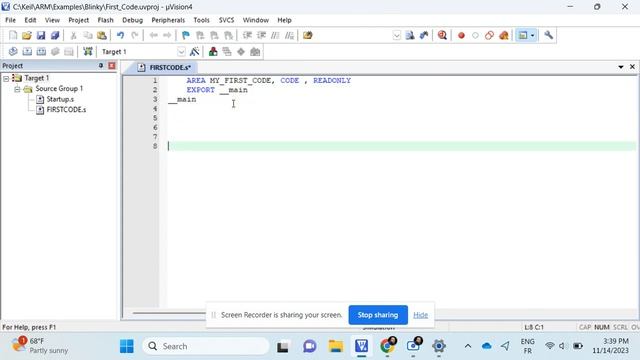Show hidden tray icons chevron
Screen dimensions: 640x360
[468, 346]
